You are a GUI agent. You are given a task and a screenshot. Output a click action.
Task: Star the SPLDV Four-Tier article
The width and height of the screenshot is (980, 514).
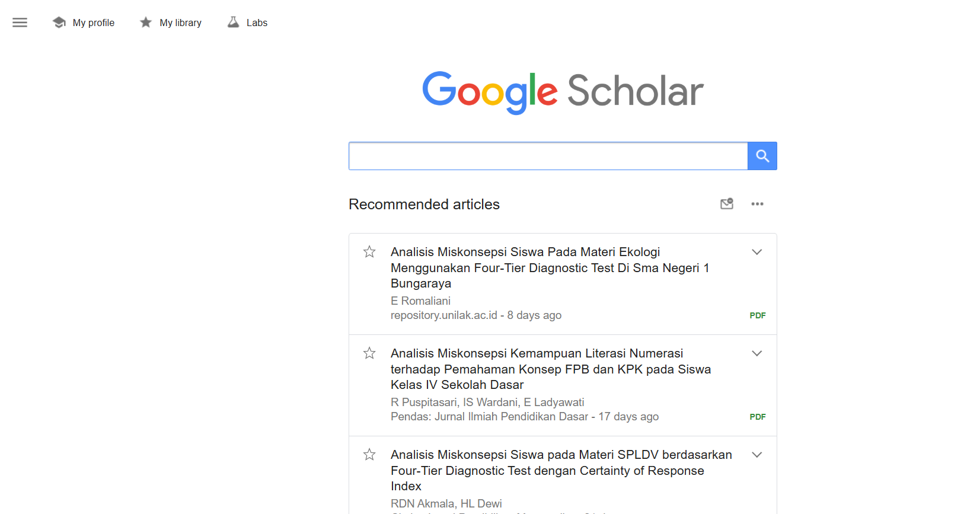369,455
